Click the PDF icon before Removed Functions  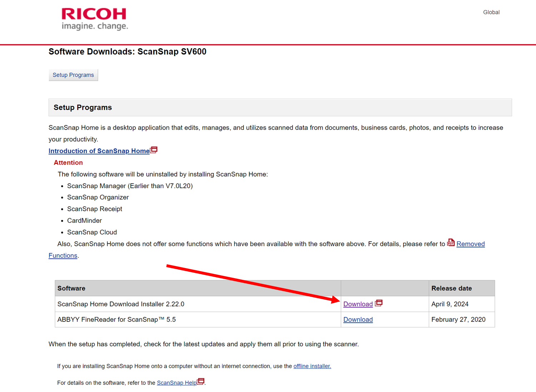click(x=451, y=242)
